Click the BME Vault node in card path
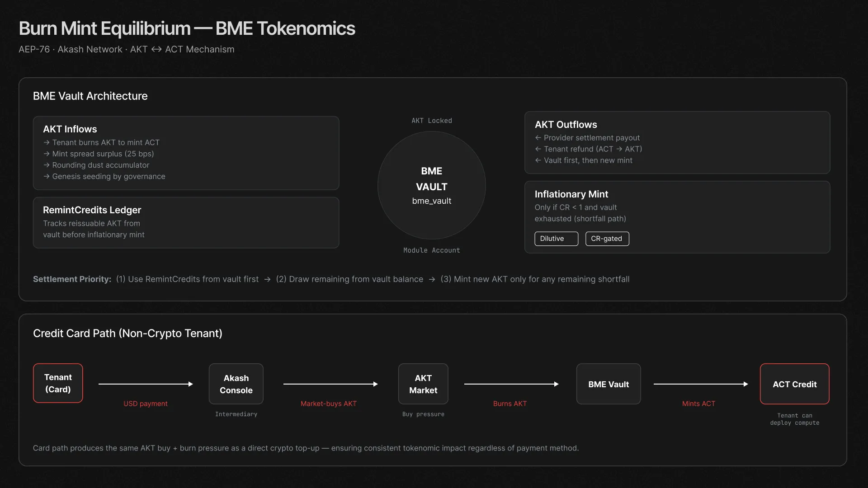Viewport: 868px width, 488px height. pos(609,383)
